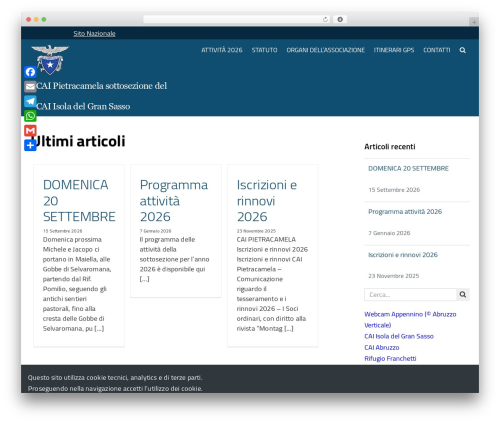Open Iscrizioni e rinnovi 2026 card title
This screenshot has height=423, width=500.
coord(267,201)
